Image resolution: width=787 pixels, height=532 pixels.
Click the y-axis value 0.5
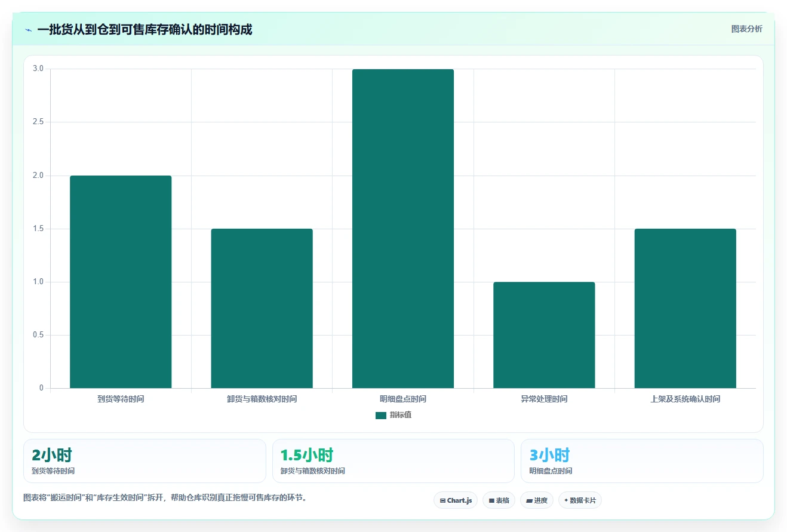(x=38, y=335)
